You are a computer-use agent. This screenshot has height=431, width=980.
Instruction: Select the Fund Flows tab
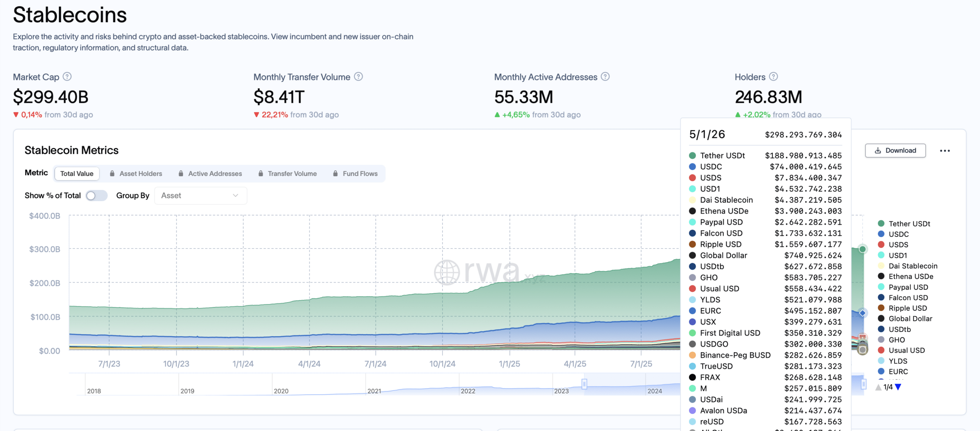(356, 174)
